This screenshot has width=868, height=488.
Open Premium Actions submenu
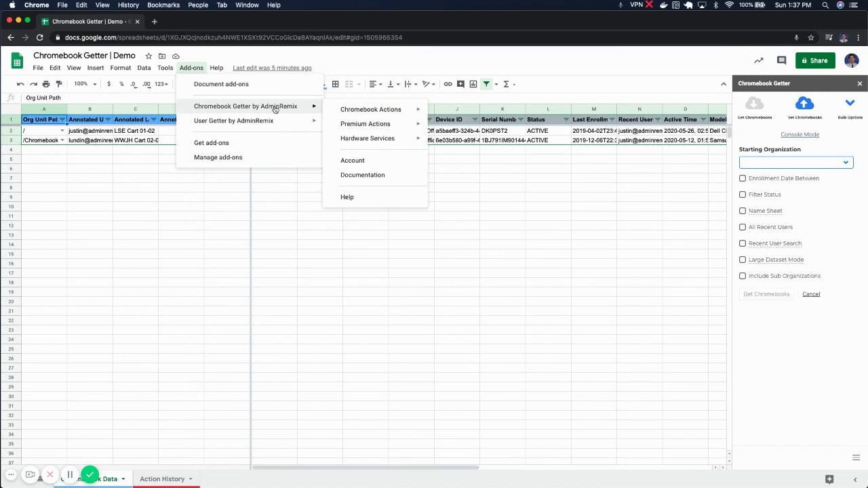click(376, 124)
